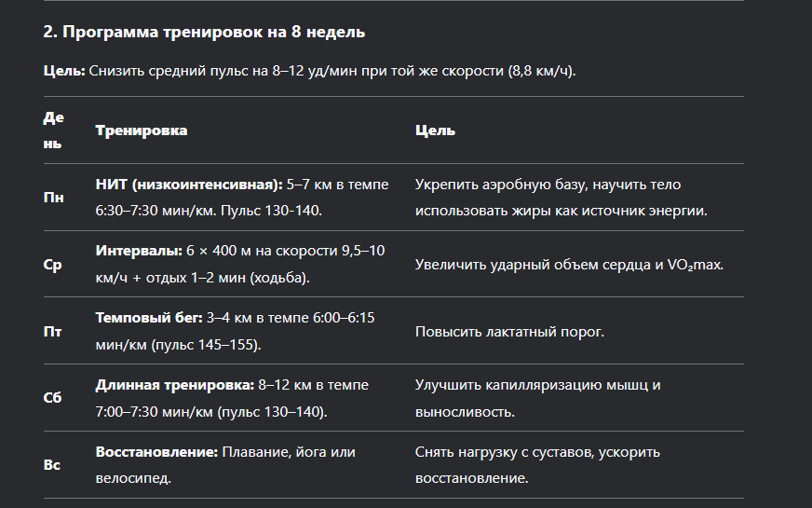Click the bold "Длинная тренировка:" label
812x508 pixels.
pos(173,385)
